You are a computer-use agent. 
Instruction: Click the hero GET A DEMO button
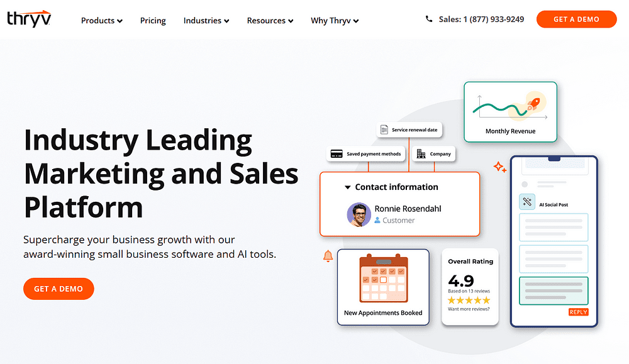(58, 289)
